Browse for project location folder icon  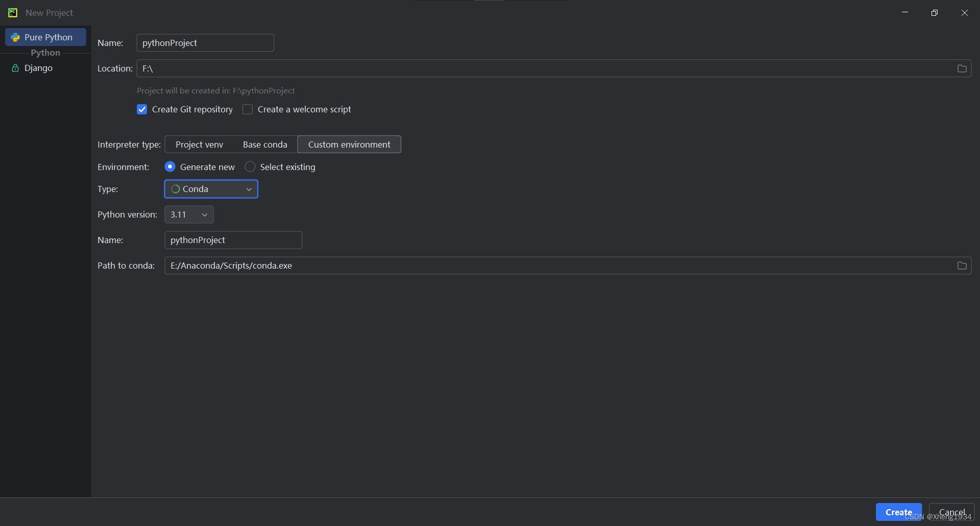962,68
